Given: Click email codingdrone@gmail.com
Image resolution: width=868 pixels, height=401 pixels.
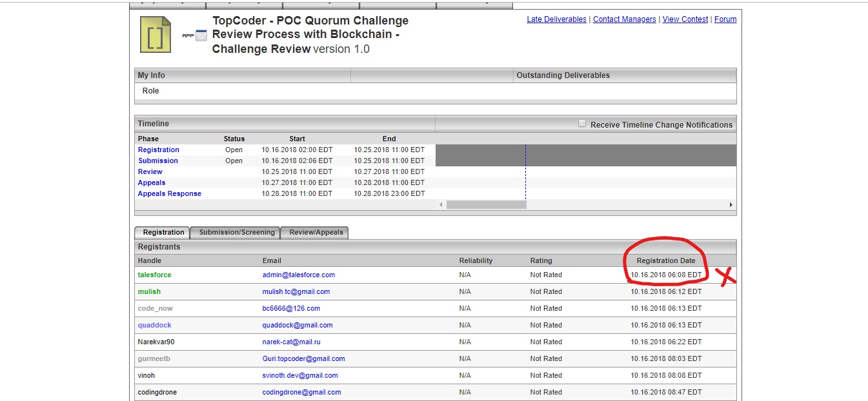Looking at the screenshot, I should click(302, 392).
